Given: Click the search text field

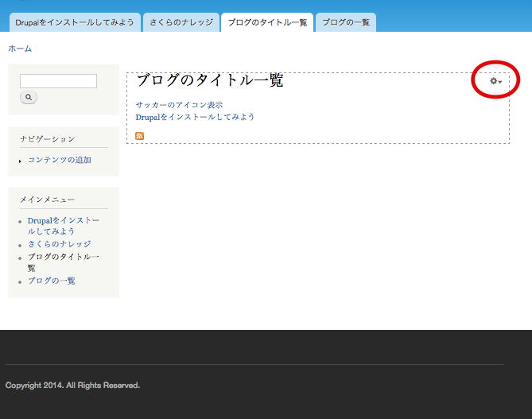Looking at the screenshot, I should click(58, 81).
